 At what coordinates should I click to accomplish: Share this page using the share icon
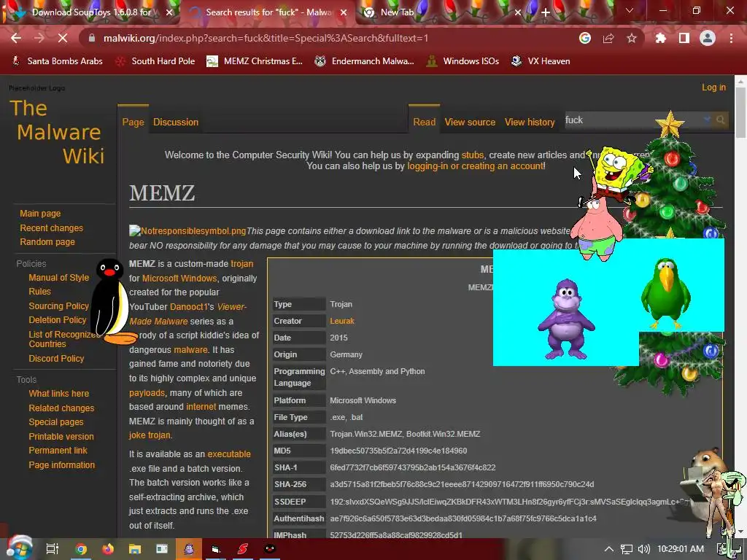coord(608,38)
